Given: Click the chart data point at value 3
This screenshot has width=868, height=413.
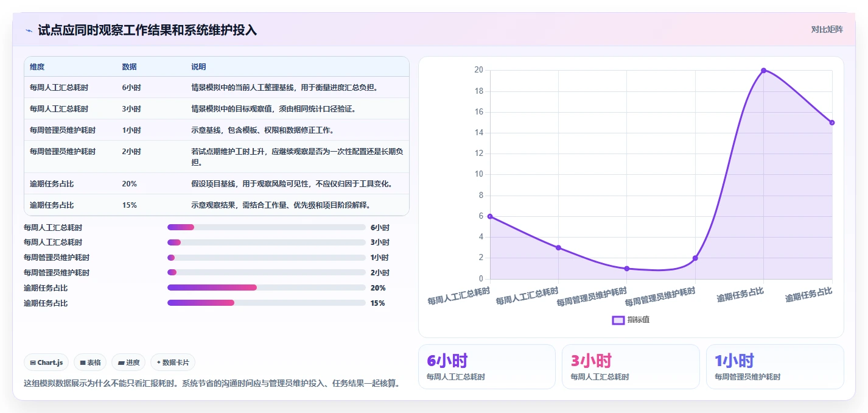Looking at the screenshot, I should click(558, 247).
